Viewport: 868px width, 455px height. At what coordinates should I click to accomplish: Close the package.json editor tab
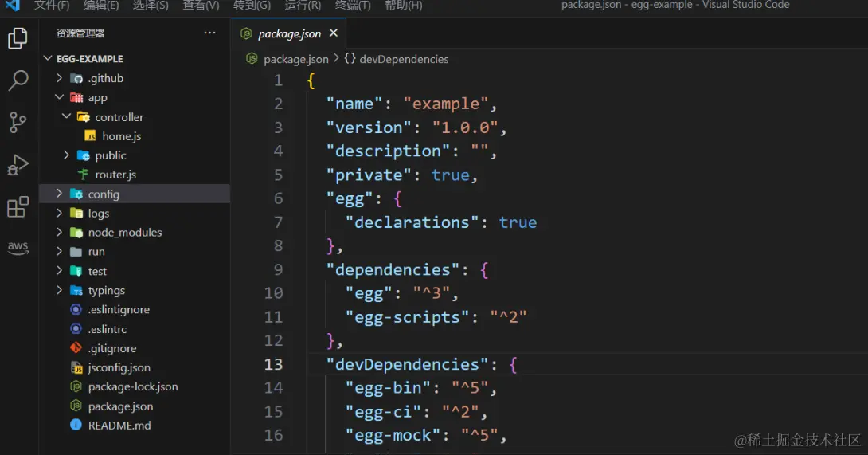pyautogui.click(x=333, y=33)
